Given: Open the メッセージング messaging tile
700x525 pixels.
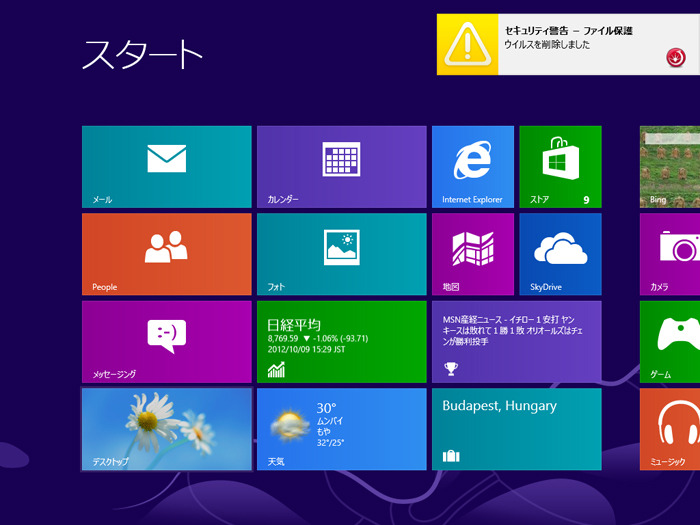Looking at the screenshot, I should click(x=167, y=342).
